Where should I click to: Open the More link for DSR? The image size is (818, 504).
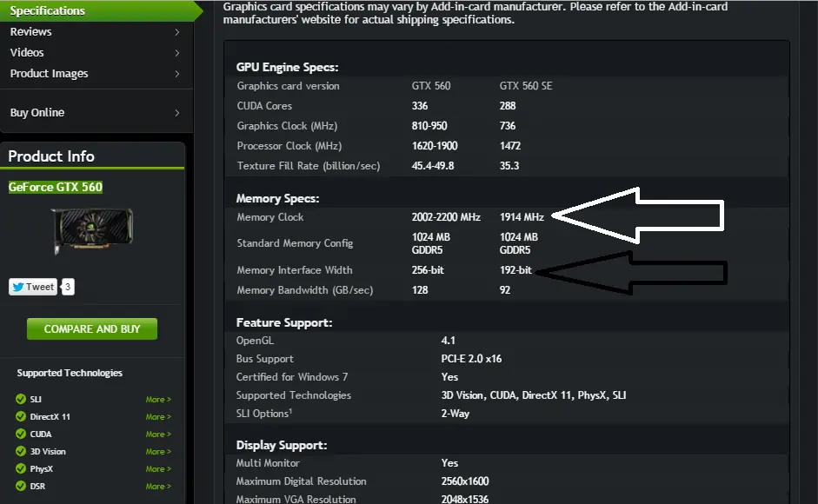pyautogui.click(x=158, y=487)
